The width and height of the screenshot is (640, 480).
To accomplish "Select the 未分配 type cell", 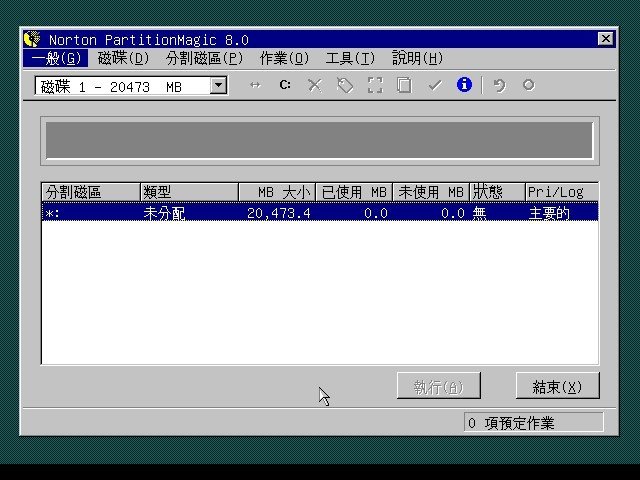I will [x=164, y=213].
